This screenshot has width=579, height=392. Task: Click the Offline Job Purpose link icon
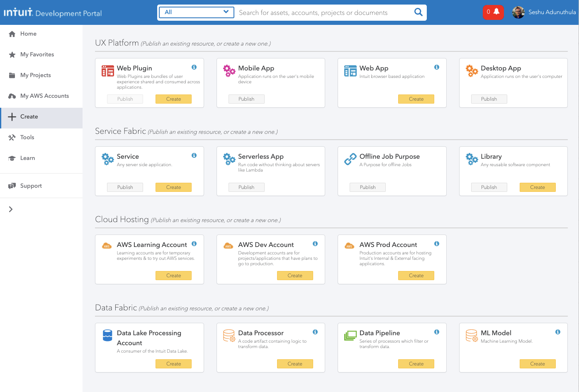click(x=350, y=159)
